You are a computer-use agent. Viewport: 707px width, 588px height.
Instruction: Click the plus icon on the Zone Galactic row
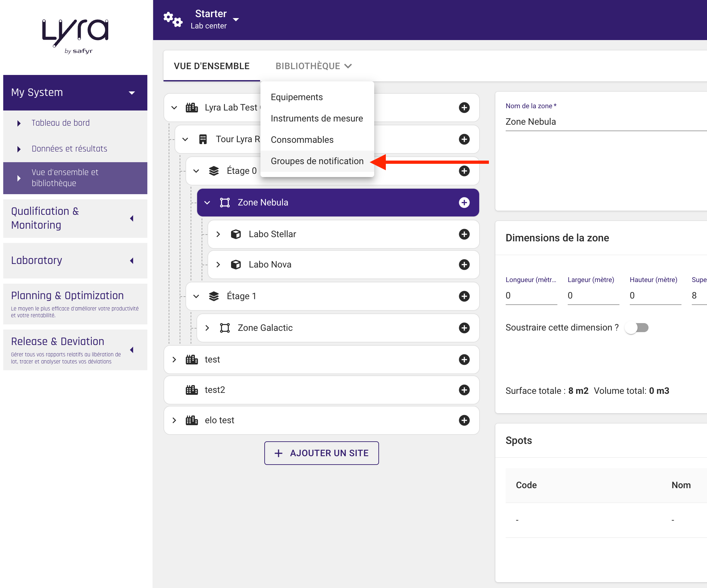[464, 328]
